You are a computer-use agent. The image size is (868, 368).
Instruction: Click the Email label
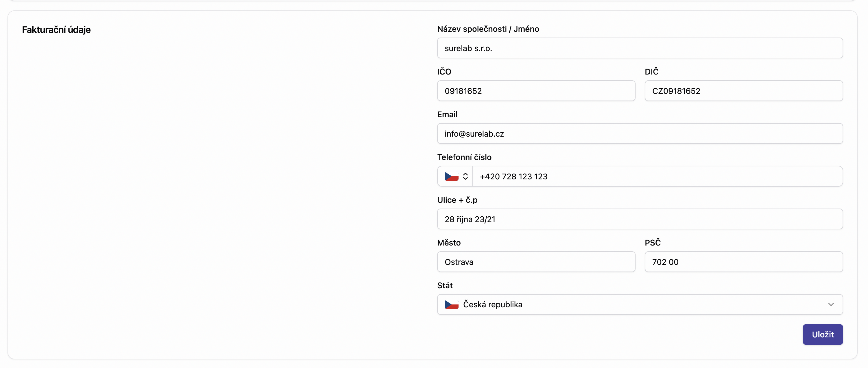tap(447, 115)
